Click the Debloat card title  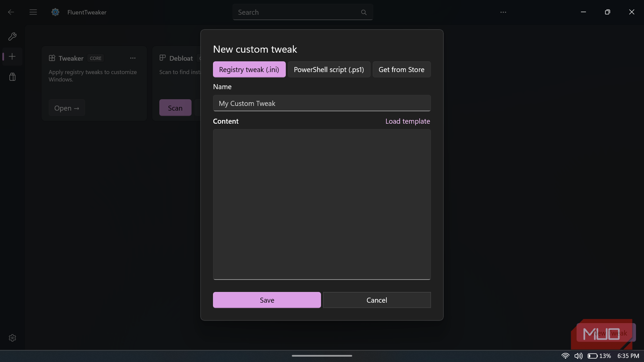pyautogui.click(x=181, y=58)
